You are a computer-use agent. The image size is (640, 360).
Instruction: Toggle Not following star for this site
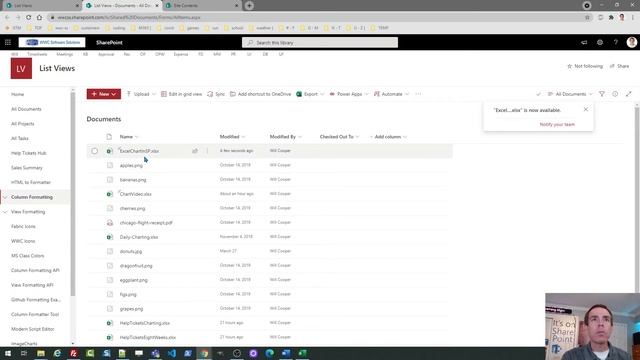585,66
